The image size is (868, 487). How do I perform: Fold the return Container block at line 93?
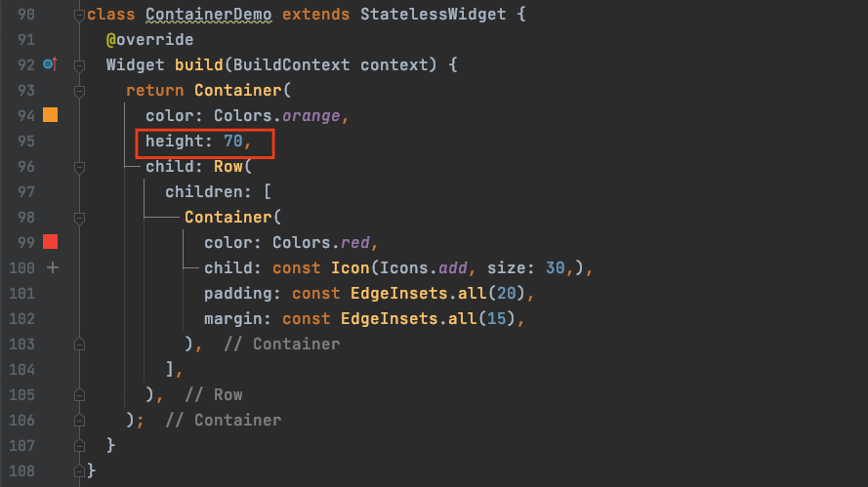pos(79,91)
